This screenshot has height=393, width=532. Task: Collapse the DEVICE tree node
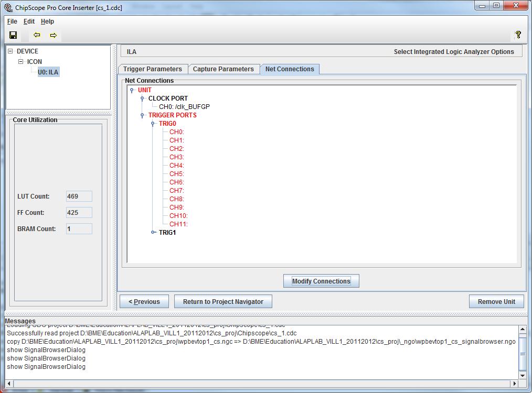tap(10, 51)
